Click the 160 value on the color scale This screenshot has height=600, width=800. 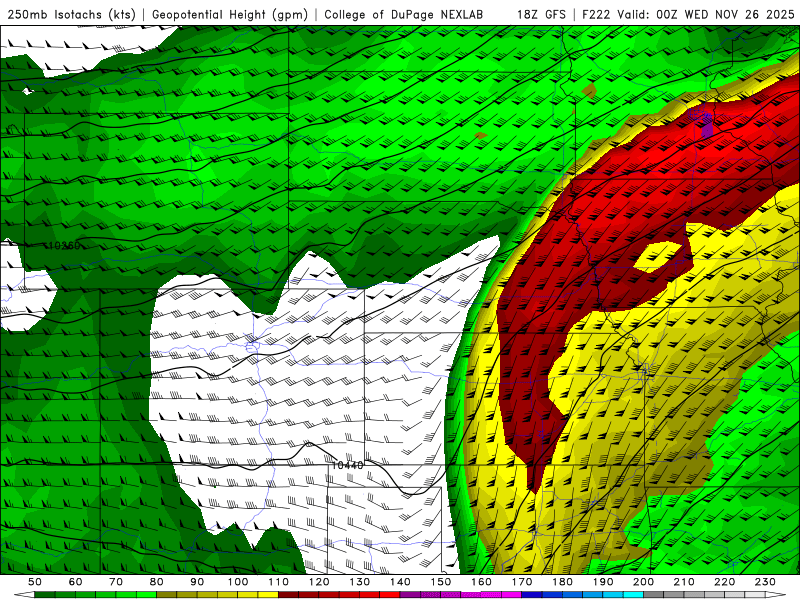pos(482,582)
